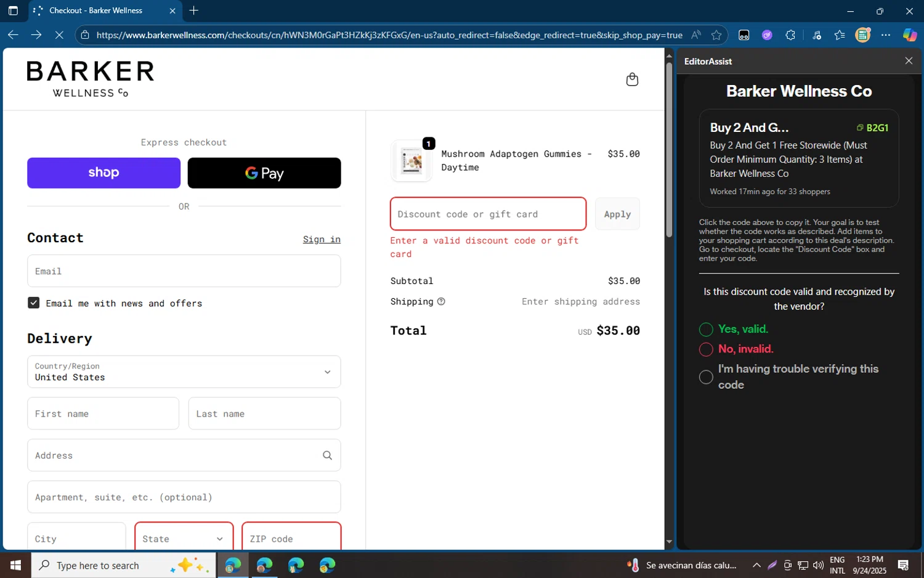Pay with Google Pay button
The image size is (924, 578).
pos(264,173)
